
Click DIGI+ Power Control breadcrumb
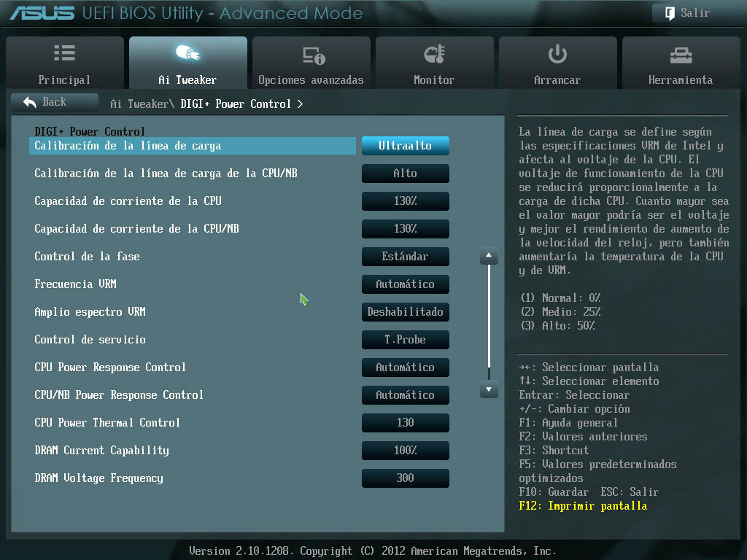(x=236, y=104)
